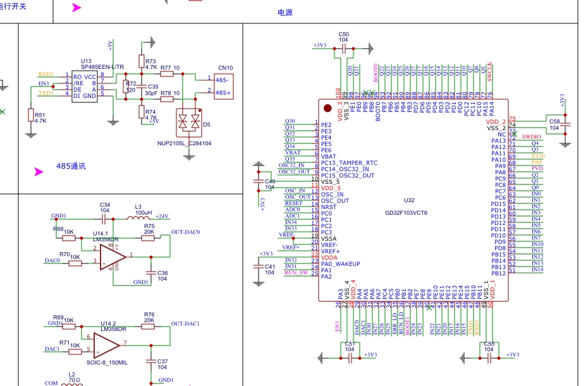Click the RXD3 net label at U13

coord(46,74)
